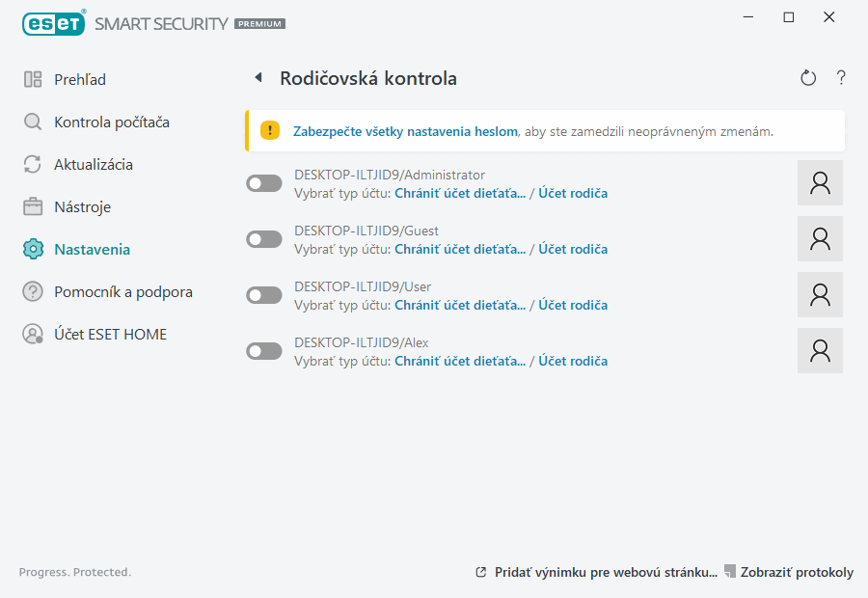Select 'Účet rodiča' for the Administrator account
Image resolution: width=868 pixels, height=598 pixels.
pos(573,194)
